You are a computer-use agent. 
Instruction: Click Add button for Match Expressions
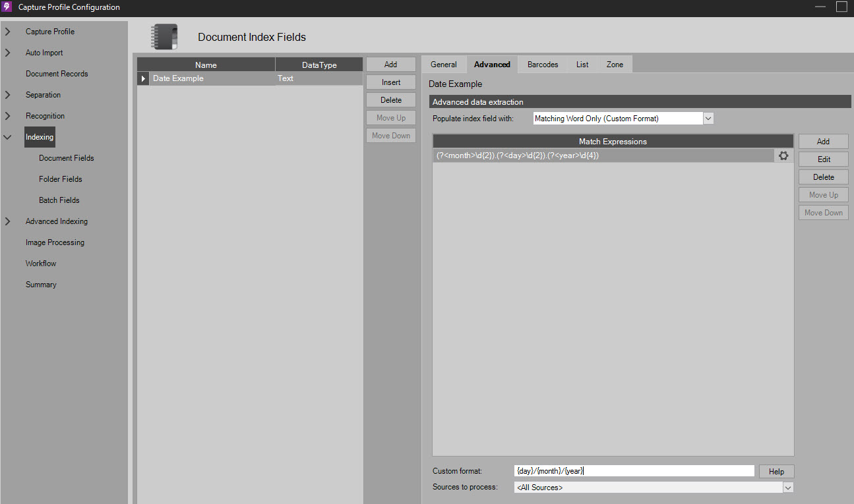[823, 142]
